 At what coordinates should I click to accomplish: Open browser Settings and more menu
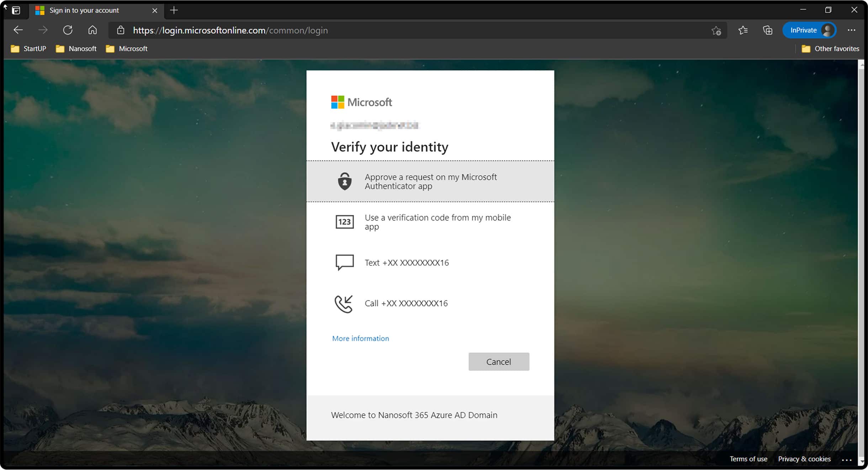852,30
